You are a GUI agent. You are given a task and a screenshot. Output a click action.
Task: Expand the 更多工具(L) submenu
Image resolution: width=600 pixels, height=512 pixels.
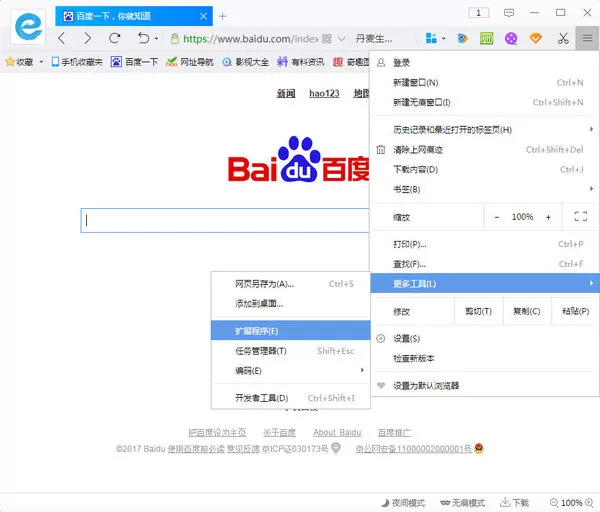484,284
